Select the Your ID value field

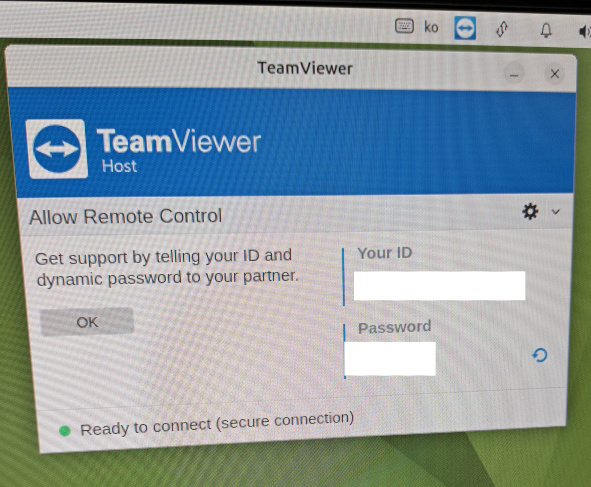(x=439, y=286)
